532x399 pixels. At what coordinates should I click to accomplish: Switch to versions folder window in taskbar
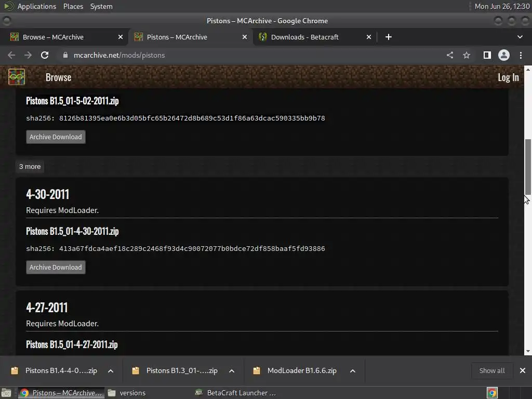click(x=127, y=393)
